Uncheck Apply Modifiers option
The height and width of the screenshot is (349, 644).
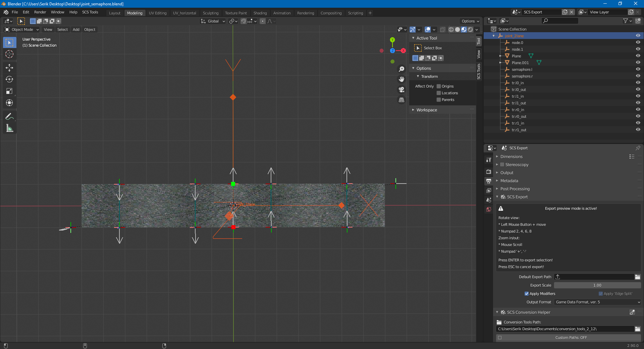[x=527, y=294]
